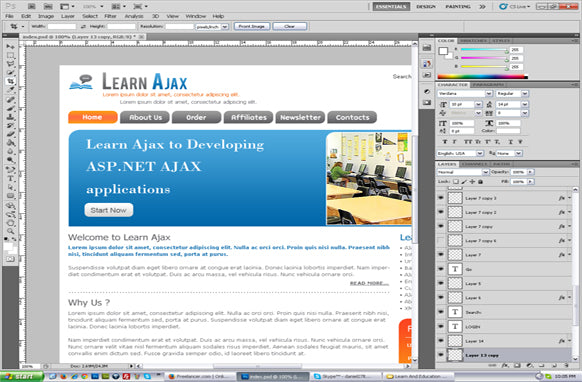Delete layer using the trash icon
This screenshot has height=382, width=582.
pyautogui.click(x=567, y=365)
